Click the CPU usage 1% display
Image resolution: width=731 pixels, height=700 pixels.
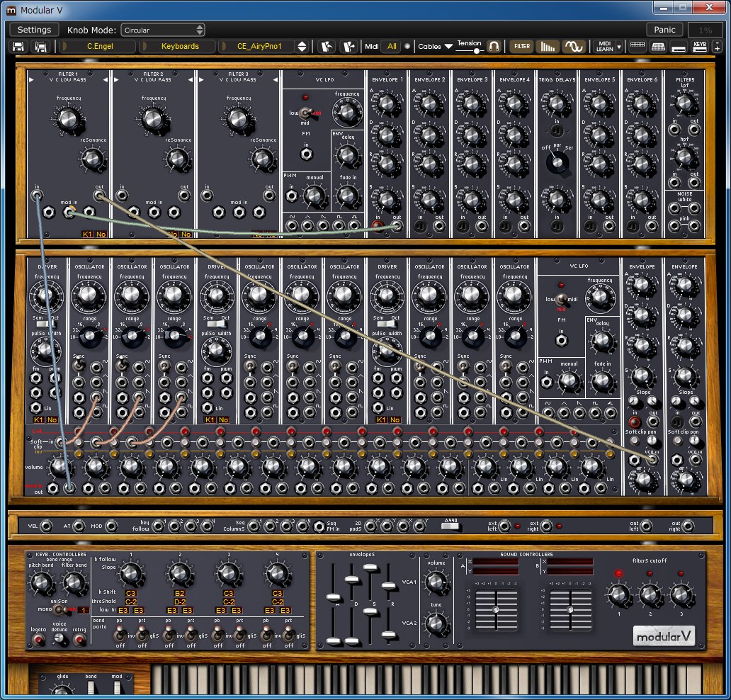(705, 30)
